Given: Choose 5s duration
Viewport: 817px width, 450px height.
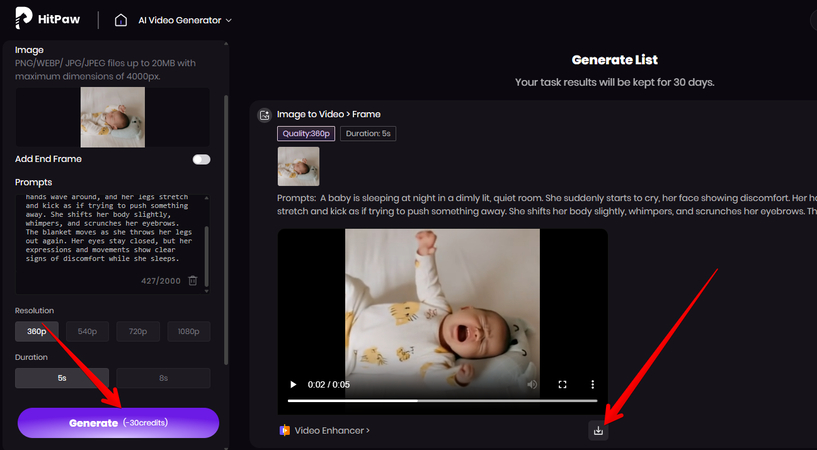Looking at the screenshot, I should pyautogui.click(x=62, y=378).
